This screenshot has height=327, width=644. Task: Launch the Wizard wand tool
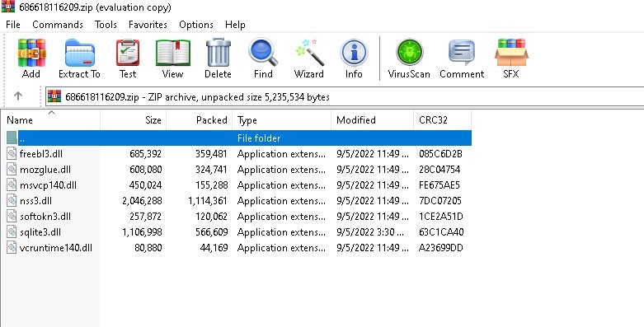pos(309,53)
